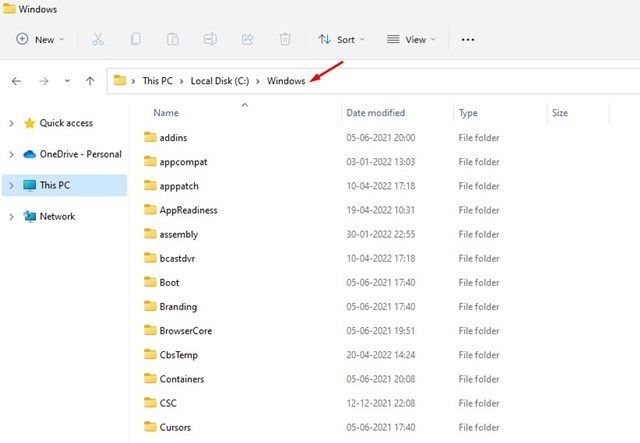Select the Boot folder icon
The height and width of the screenshot is (443, 640).
[150, 282]
